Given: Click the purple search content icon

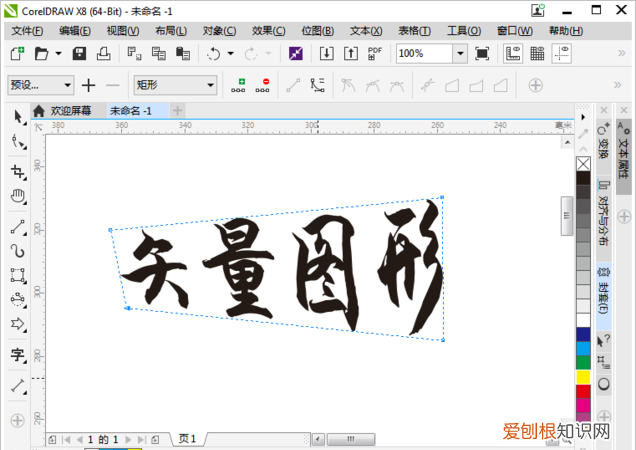Looking at the screenshot, I should click(x=296, y=54).
